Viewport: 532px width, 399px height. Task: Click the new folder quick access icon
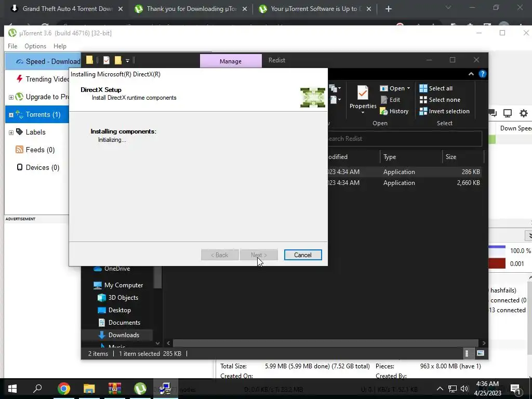pos(118,60)
